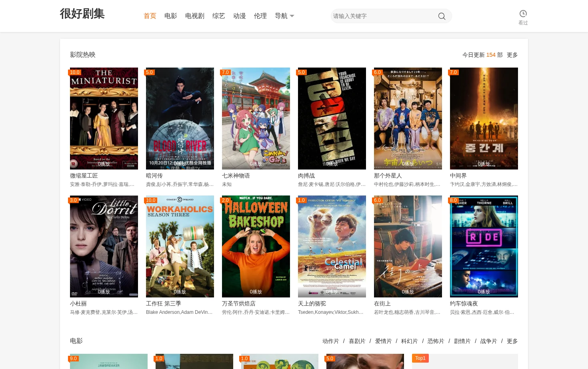This screenshot has height=369, width=588.
Task: Open the 剧情片 category link
Action: [462, 341]
